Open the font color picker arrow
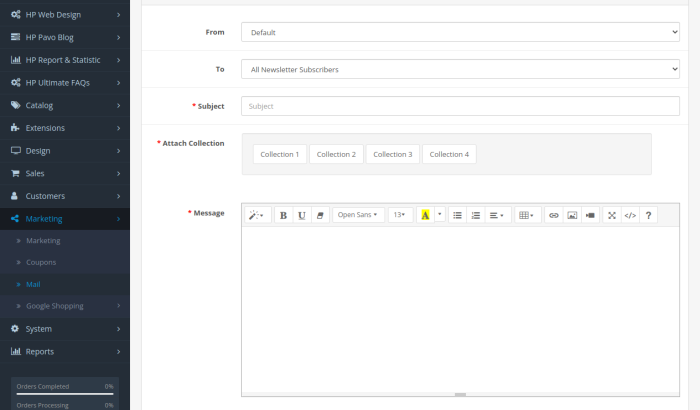Screen dimensions: 700x410 (x=440, y=215)
